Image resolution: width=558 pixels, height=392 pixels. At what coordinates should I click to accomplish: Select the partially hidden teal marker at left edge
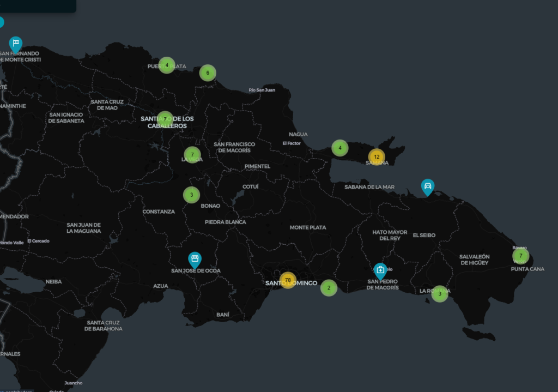click(1, 22)
